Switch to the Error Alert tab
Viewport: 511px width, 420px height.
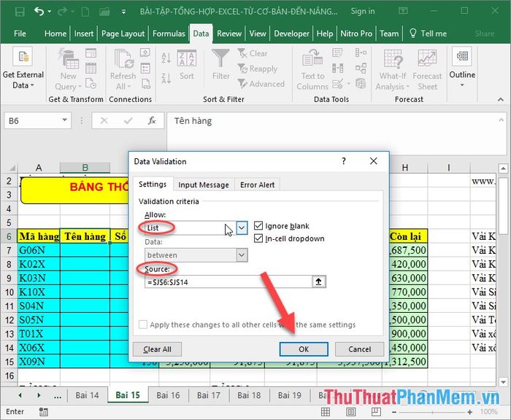pyautogui.click(x=258, y=184)
